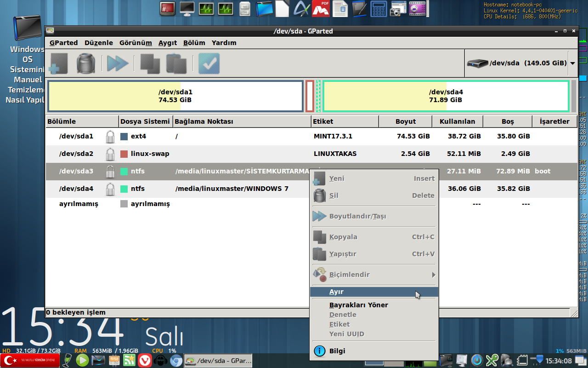Click the lock icon on the /dev/sda3 row
588x368 pixels.
point(110,172)
